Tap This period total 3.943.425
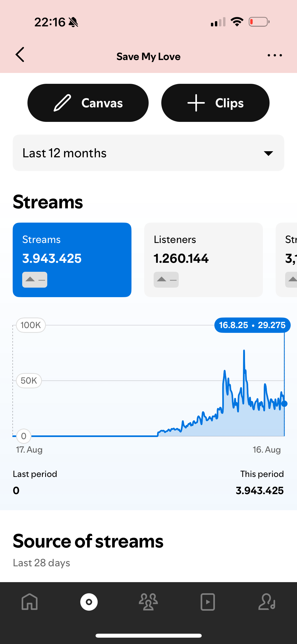 pyautogui.click(x=260, y=491)
